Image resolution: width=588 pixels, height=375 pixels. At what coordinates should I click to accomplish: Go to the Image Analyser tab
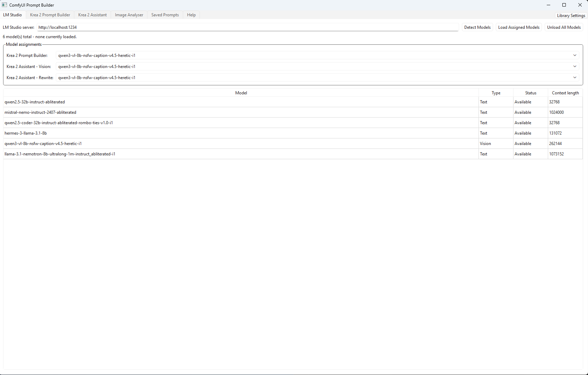(129, 15)
